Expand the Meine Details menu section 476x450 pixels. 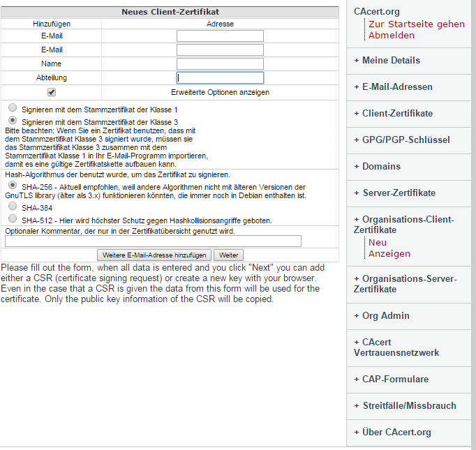[x=390, y=61]
